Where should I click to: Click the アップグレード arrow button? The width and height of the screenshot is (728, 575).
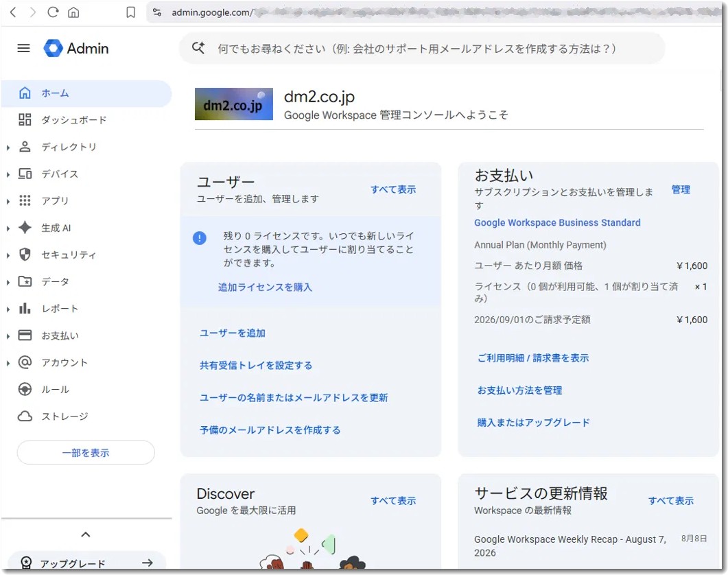[x=148, y=563]
